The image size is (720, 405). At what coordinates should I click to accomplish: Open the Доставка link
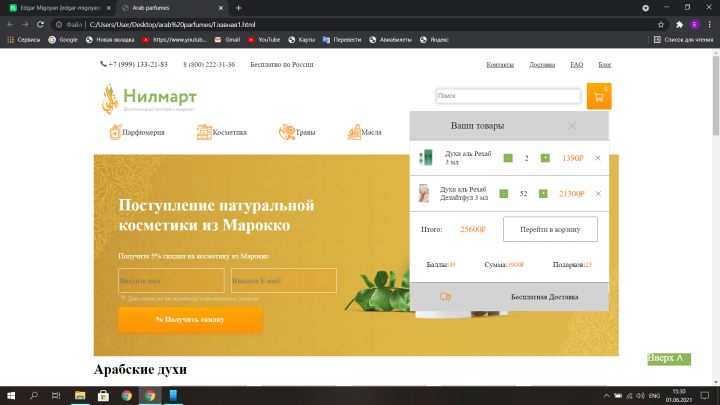542,65
